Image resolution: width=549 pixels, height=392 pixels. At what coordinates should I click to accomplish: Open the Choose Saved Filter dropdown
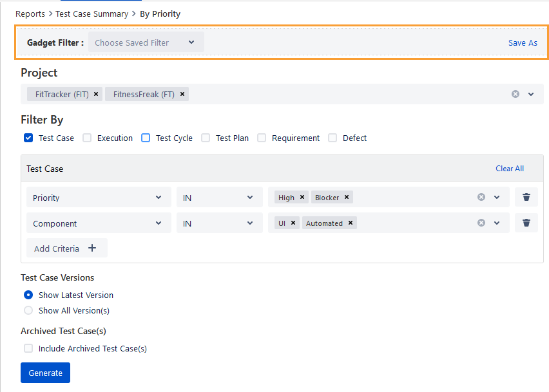(x=146, y=42)
